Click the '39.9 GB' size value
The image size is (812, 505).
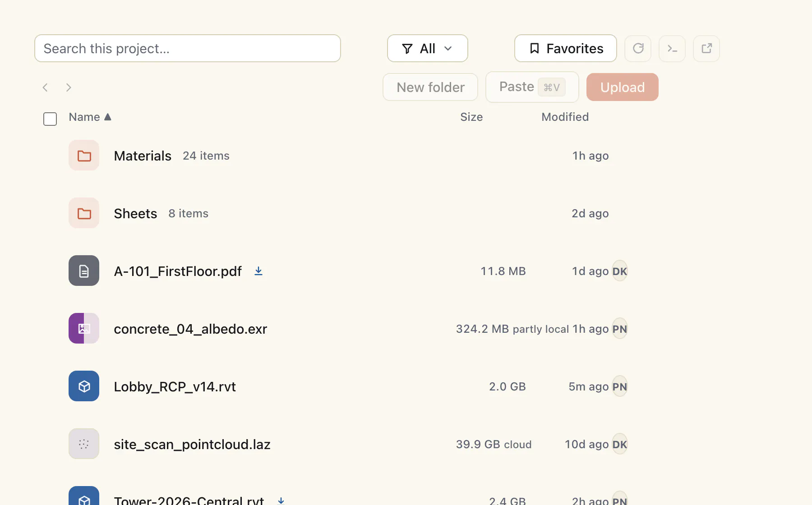click(x=478, y=444)
